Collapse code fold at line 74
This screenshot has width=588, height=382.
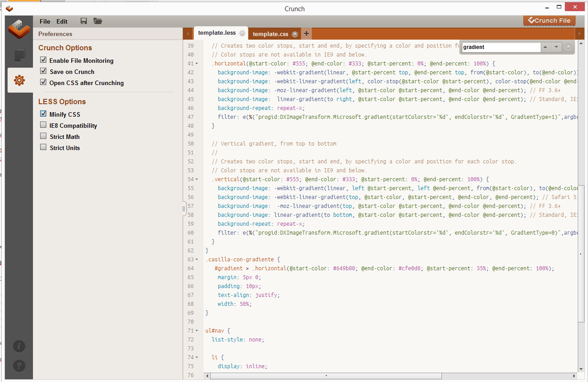coord(197,358)
